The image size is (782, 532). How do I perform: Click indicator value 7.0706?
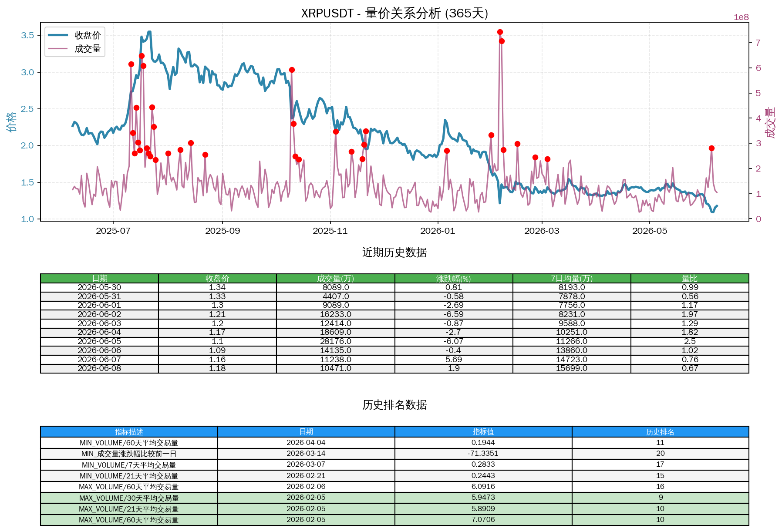click(483, 520)
